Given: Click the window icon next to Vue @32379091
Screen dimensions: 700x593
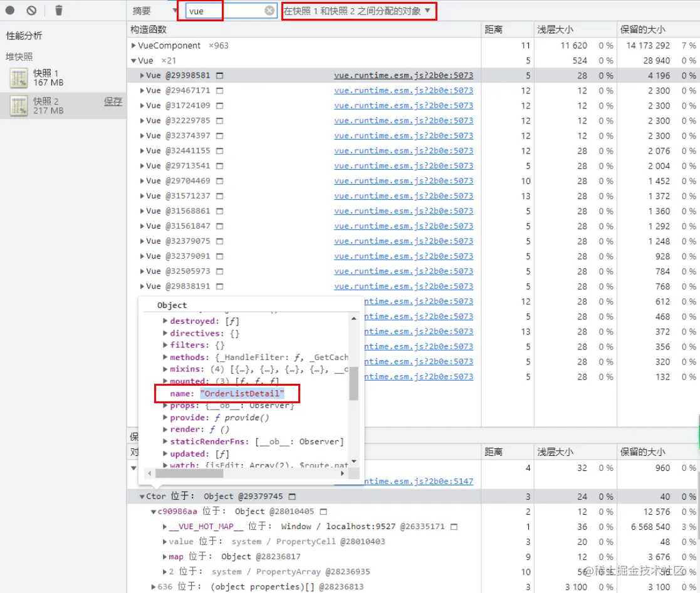Looking at the screenshot, I should (x=219, y=256).
